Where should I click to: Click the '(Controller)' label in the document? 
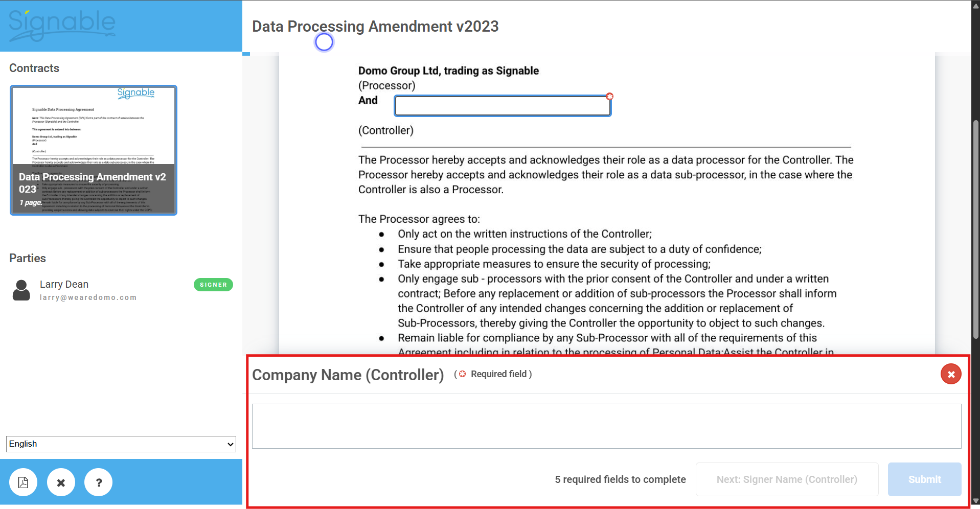click(386, 130)
